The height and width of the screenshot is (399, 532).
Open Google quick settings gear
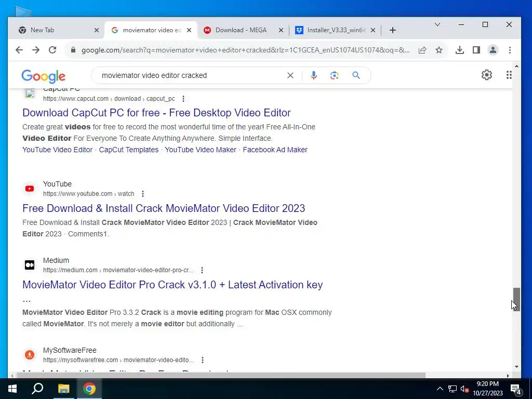[487, 75]
